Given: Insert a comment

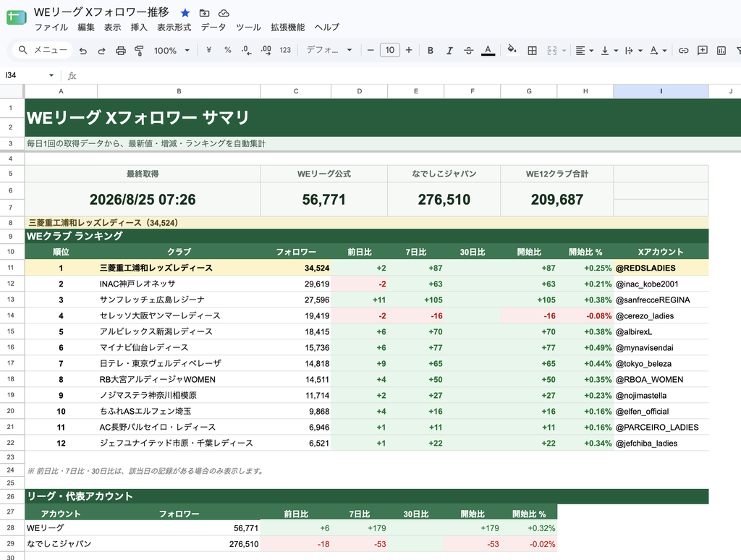Looking at the screenshot, I should click(703, 50).
